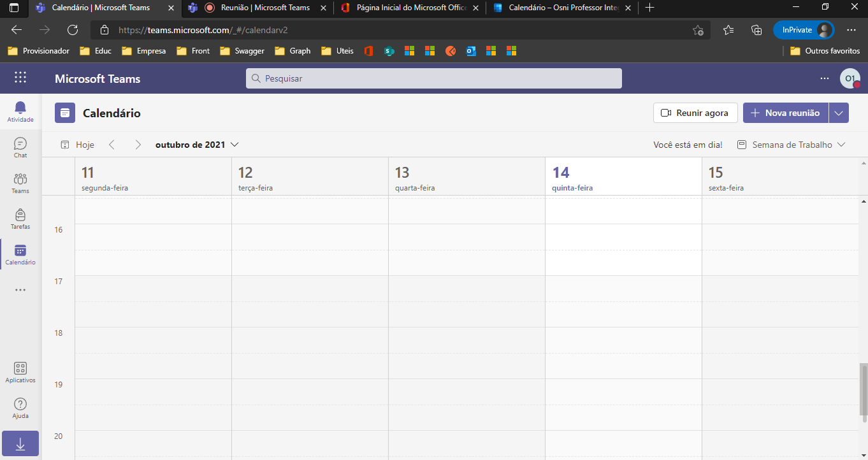Open more apps ellipsis in sidebar
Screen dimensions: 868x460
click(20, 290)
